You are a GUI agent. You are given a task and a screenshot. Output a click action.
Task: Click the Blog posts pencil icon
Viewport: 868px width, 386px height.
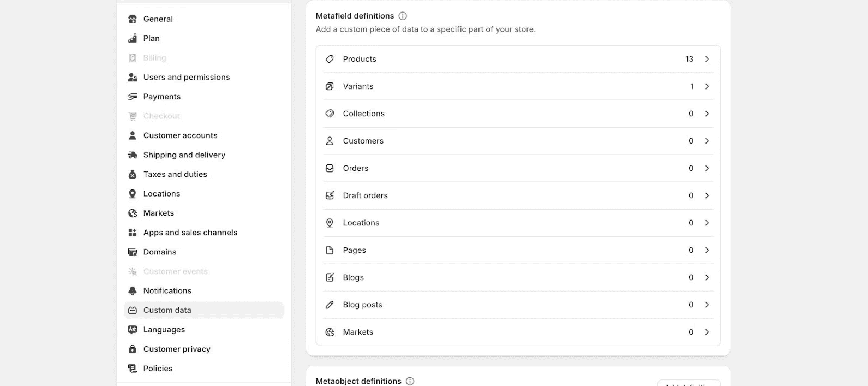pos(330,305)
